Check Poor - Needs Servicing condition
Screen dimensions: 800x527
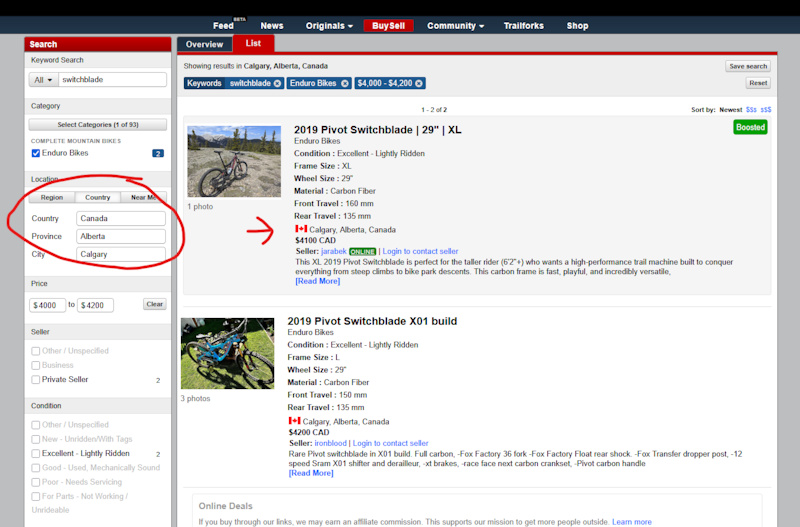click(x=36, y=482)
